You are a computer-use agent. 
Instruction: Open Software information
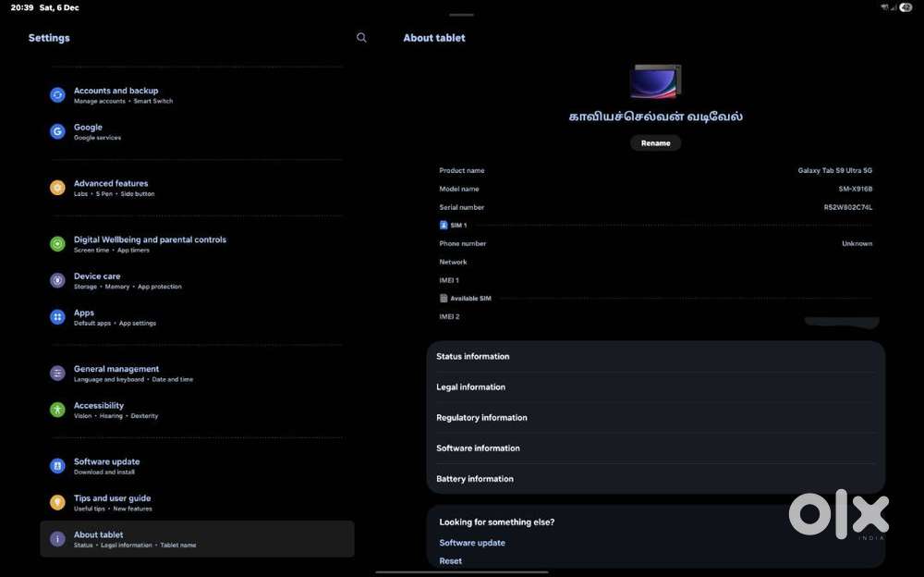[x=478, y=448]
